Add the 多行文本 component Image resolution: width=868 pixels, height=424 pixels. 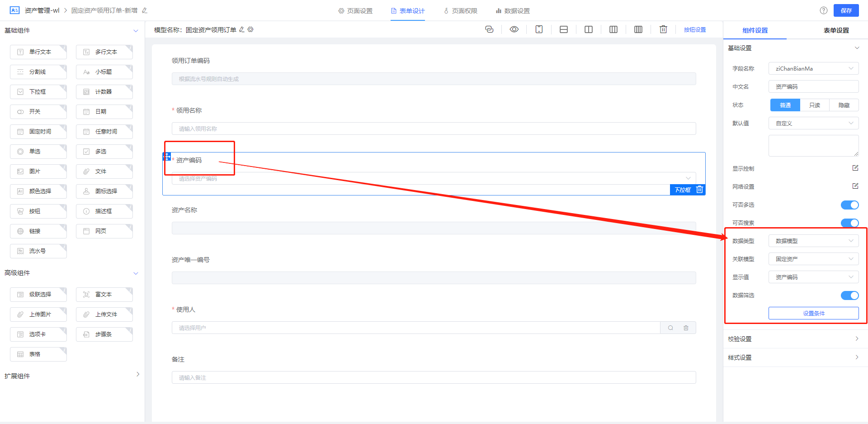pyautogui.click(x=104, y=52)
